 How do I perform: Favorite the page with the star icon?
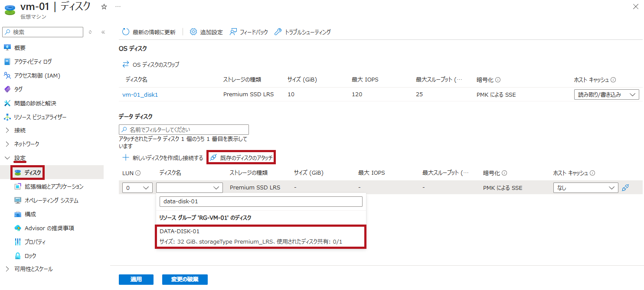[x=104, y=7]
